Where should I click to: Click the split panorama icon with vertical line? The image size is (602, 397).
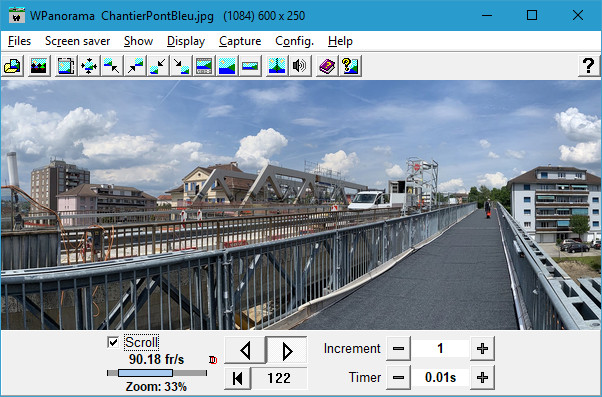277,66
